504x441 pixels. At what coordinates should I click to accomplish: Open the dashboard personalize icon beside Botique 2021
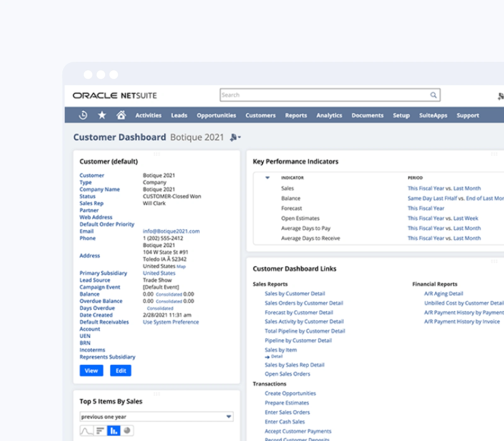pos(235,137)
